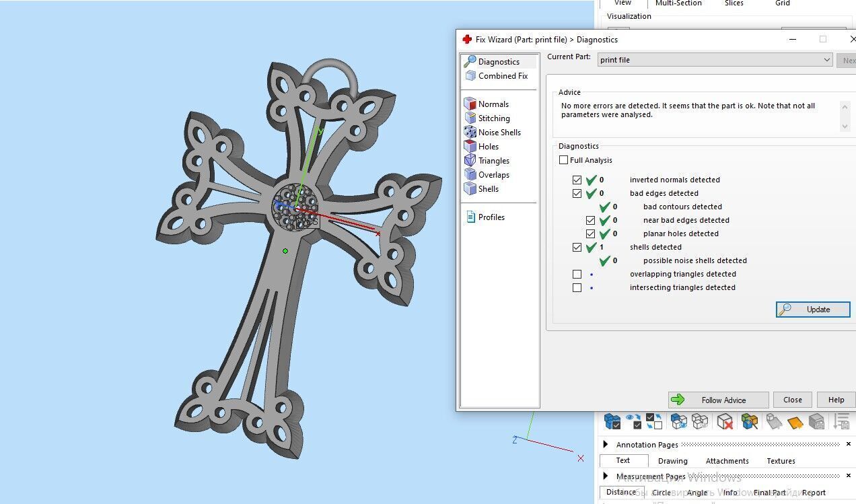Screen dimensions: 856x504
Task: Click the gray cube on platform icon
Action: 774,421
